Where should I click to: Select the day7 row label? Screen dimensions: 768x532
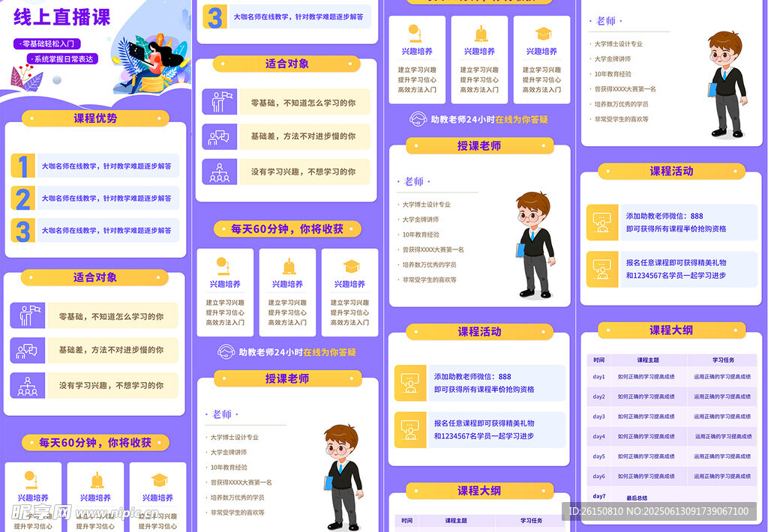[x=598, y=496]
